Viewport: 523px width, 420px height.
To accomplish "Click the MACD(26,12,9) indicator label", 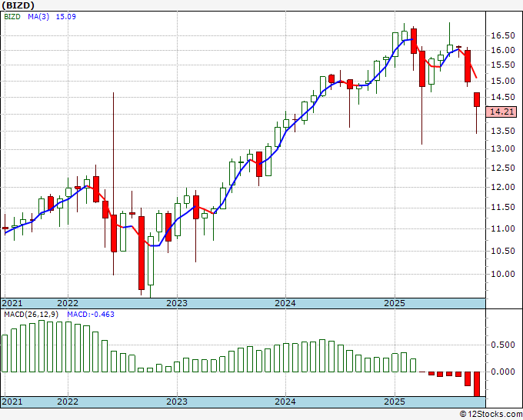I will [x=32, y=315].
